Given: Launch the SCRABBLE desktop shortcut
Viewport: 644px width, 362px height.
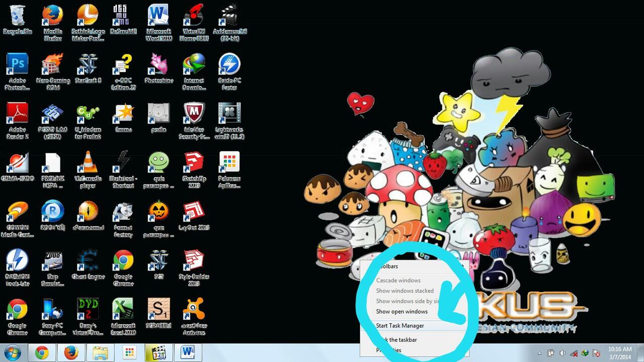Looking at the screenshot, I should tap(158, 314).
